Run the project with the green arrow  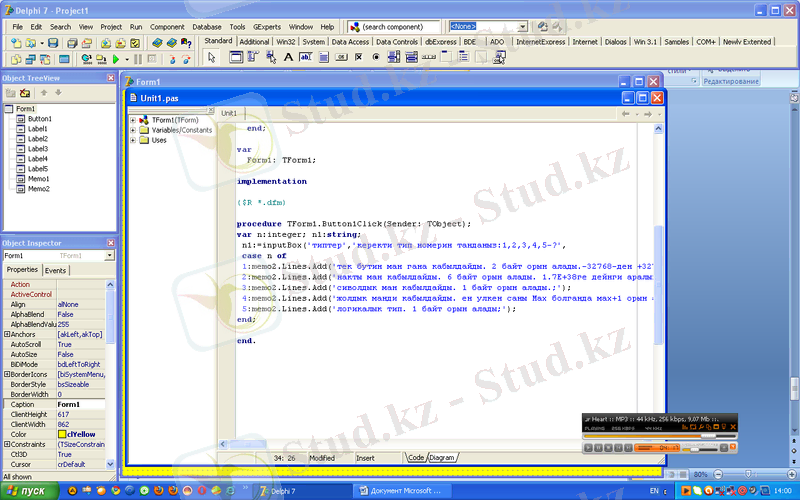(x=115, y=59)
